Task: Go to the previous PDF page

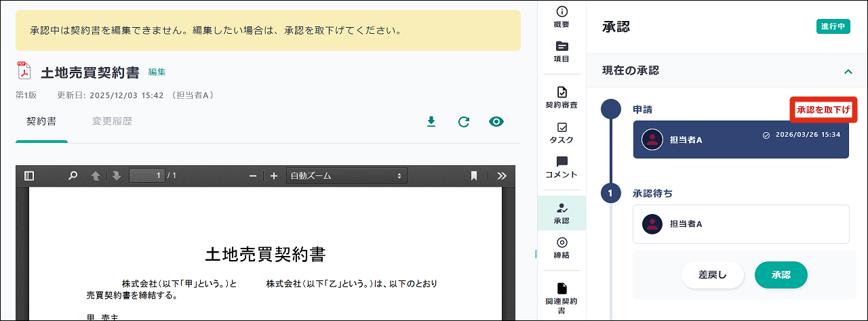Action: pyautogui.click(x=96, y=176)
